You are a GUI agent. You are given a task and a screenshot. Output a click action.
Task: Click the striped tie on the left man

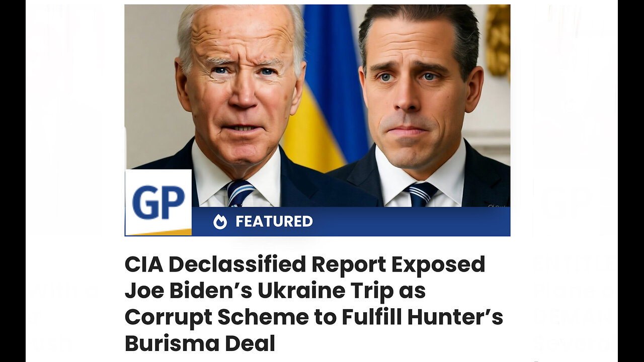coord(240,193)
